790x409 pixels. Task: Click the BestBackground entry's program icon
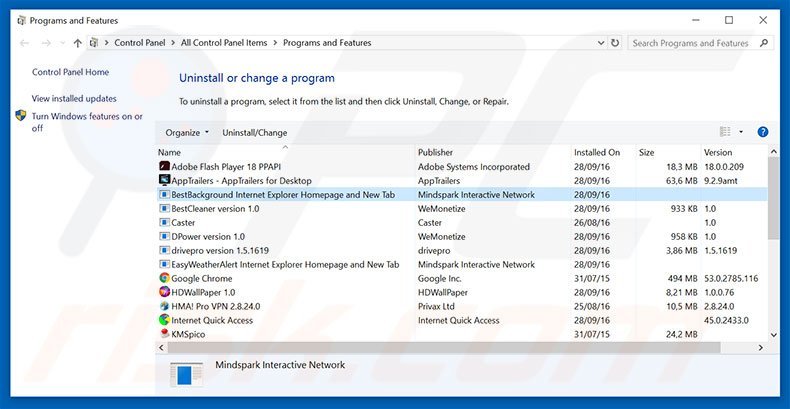point(164,194)
